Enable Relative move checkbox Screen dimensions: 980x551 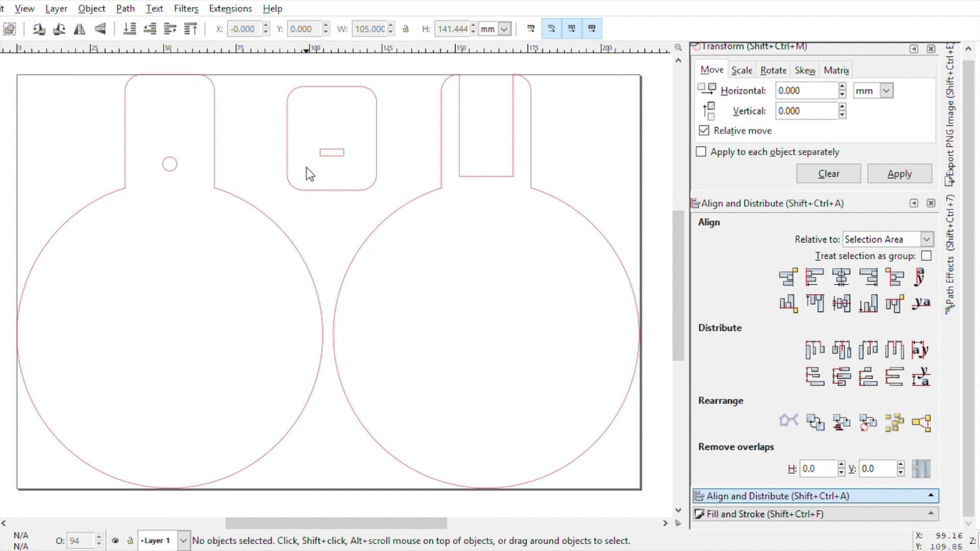[x=703, y=131]
